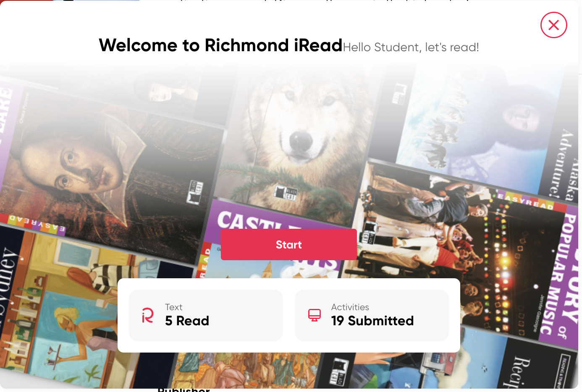This screenshot has width=582, height=392.
Task: Click the 19 Submitted count text
Action: pos(372,321)
